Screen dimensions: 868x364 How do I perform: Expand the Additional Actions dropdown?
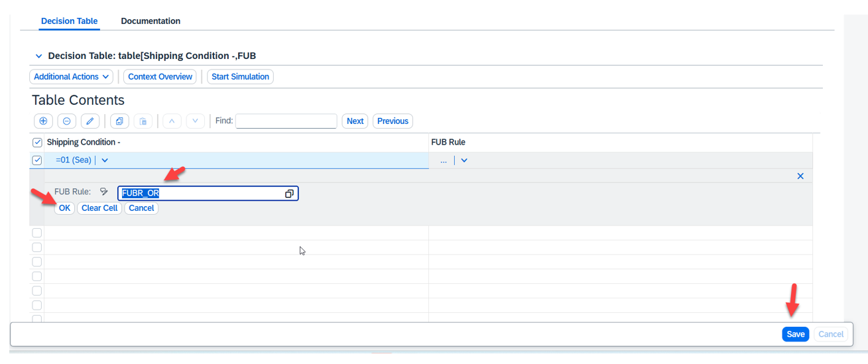coord(71,77)
